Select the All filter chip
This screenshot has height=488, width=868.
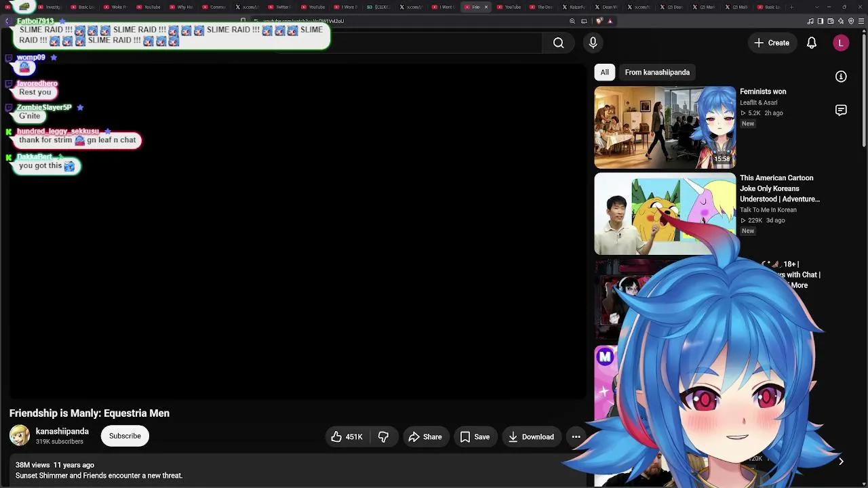point(604,73)
